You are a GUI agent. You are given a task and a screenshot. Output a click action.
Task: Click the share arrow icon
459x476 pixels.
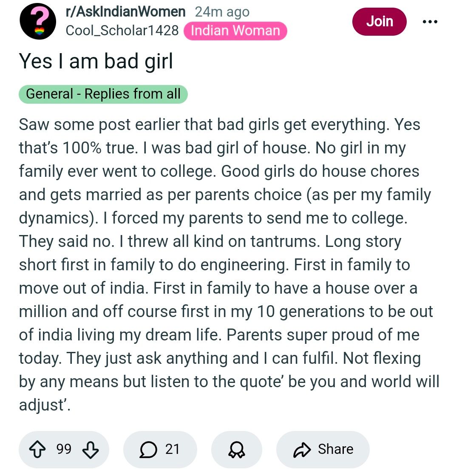(302, 450)
